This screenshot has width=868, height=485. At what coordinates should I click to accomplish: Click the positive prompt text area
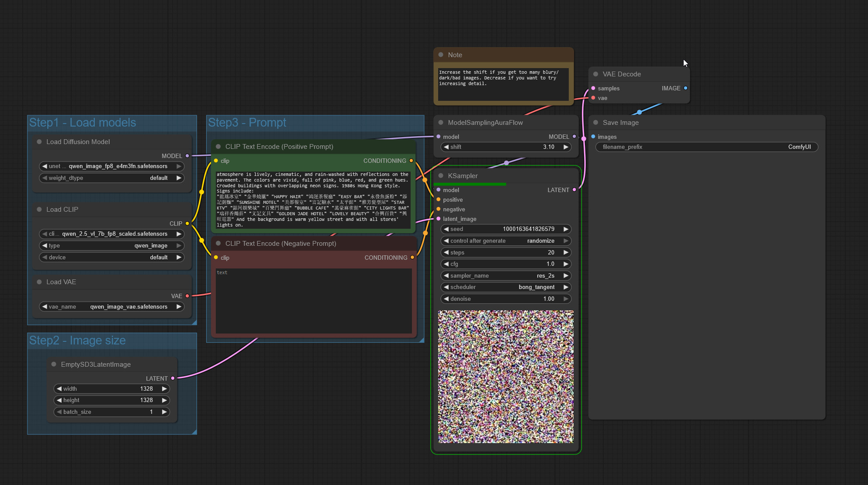pos(313,200)
